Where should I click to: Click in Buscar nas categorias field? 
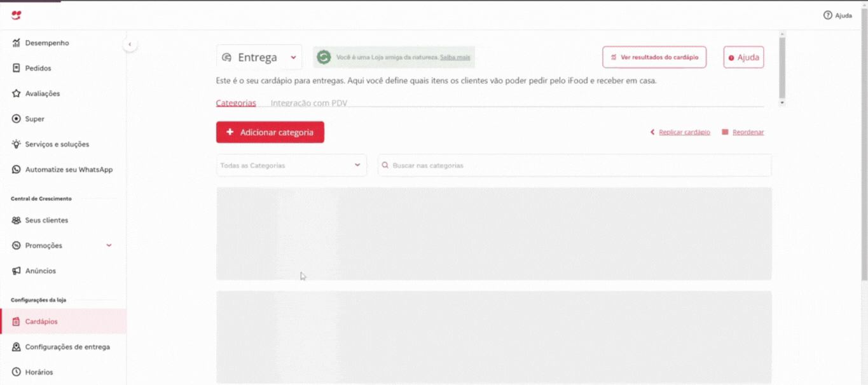574,165
